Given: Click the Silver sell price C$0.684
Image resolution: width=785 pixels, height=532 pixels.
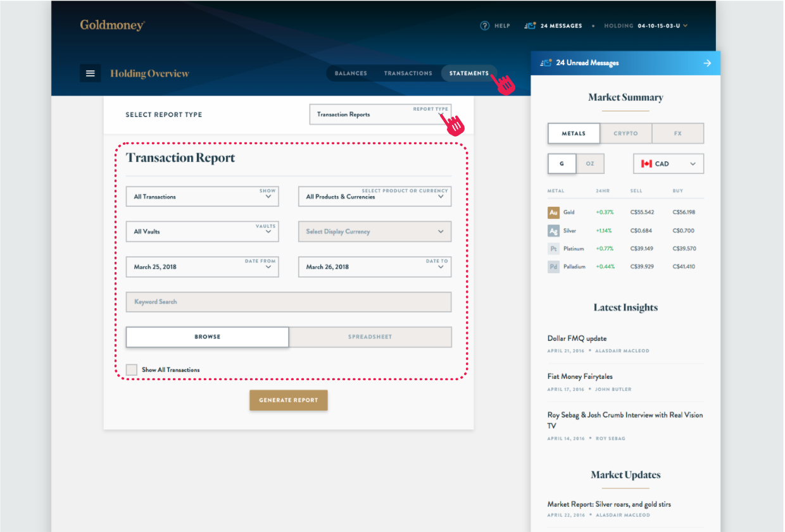Looking at the screenshot, I should pyautogui.click(x=641, y=231).
